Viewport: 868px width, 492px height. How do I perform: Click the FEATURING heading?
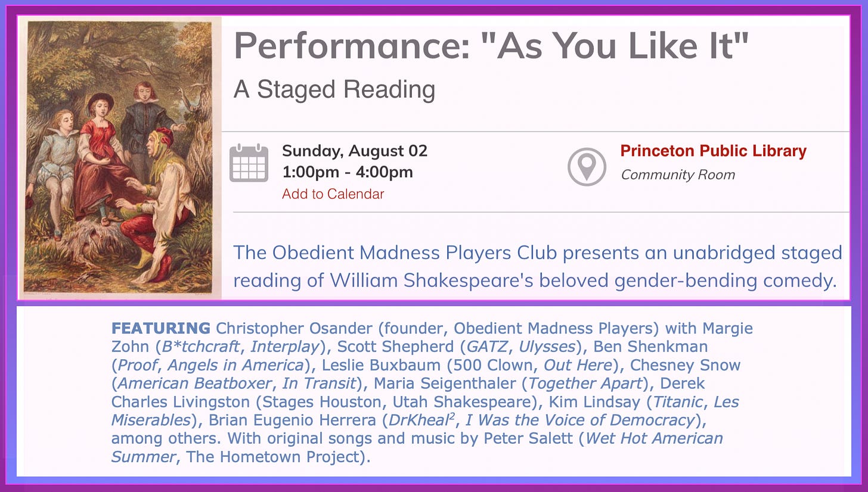click(x=161, y=328)
